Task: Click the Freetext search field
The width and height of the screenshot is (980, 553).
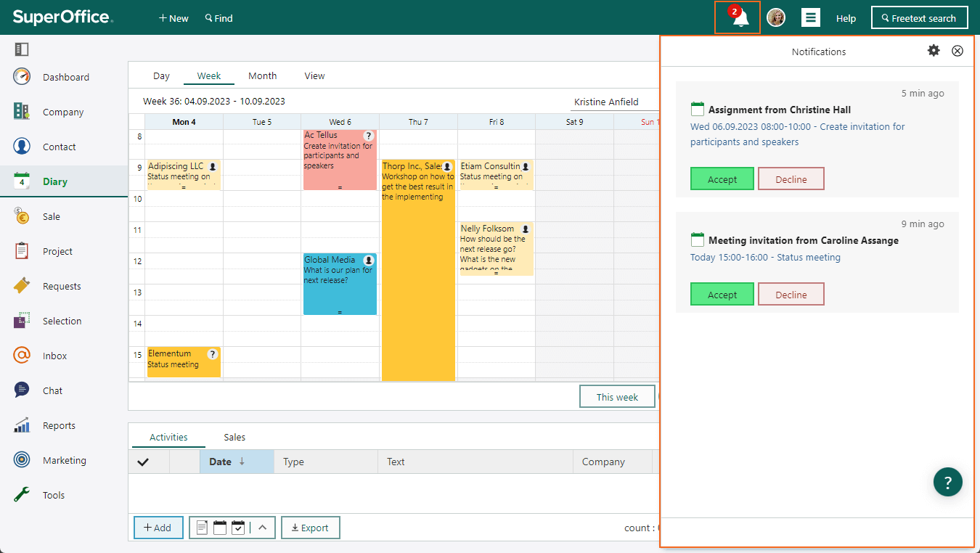Action: coord(919,18)
